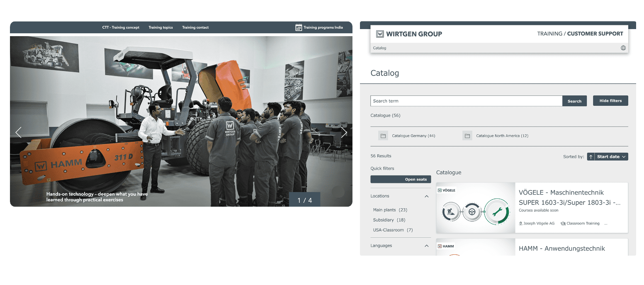Screen dimensions: 644x285
Task: Click the HAMM course thumbnail image
Action: pyautogui.click(x=476, y=247)
